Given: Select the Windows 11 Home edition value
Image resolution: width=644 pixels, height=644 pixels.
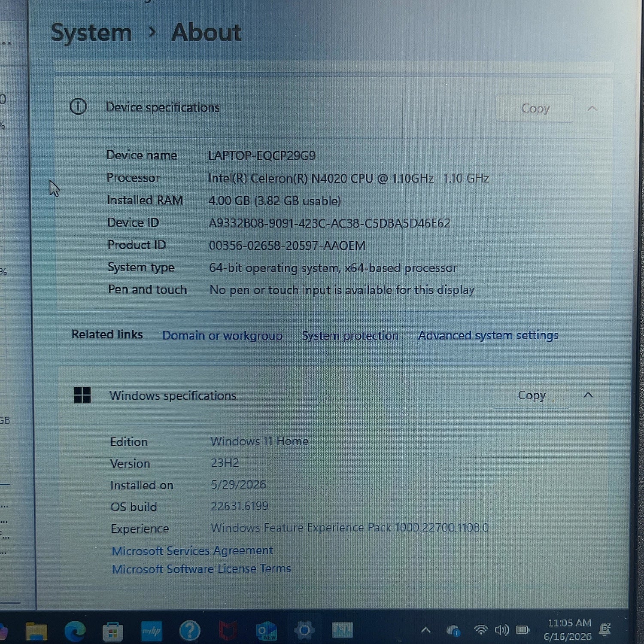Looking at the screenshot, I should (259, 441).
